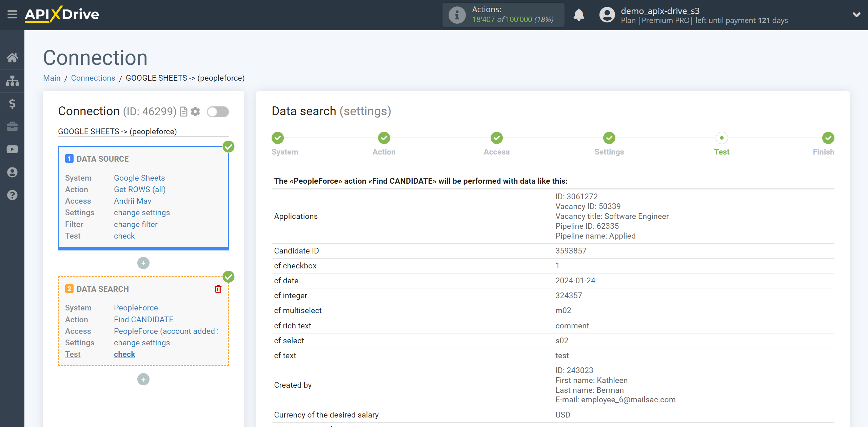Select the Connections breadcrumb link
This screenshot has width=868, height=427.
pyautogui.click(x=94, y=77)
